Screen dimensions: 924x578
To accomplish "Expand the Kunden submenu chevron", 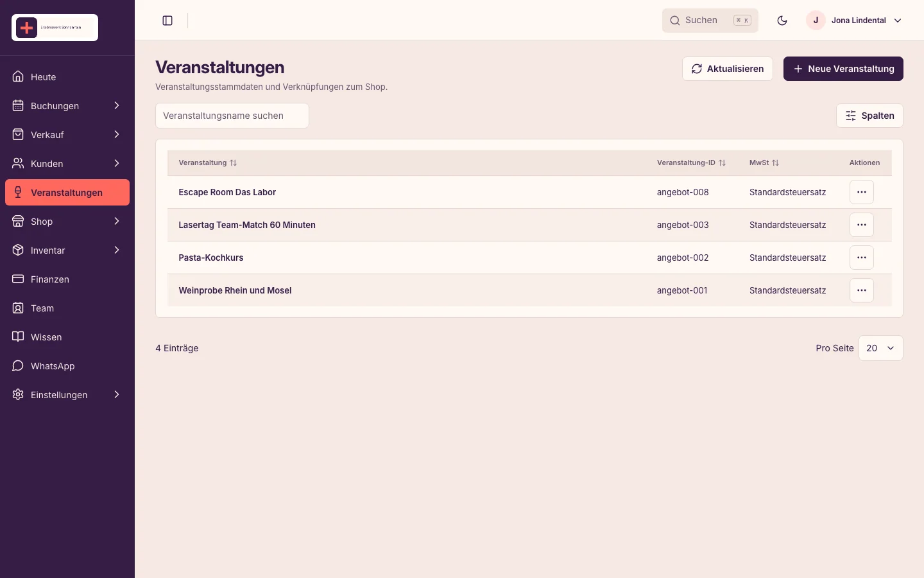I will pyautogui.click(x=117, y=164).
